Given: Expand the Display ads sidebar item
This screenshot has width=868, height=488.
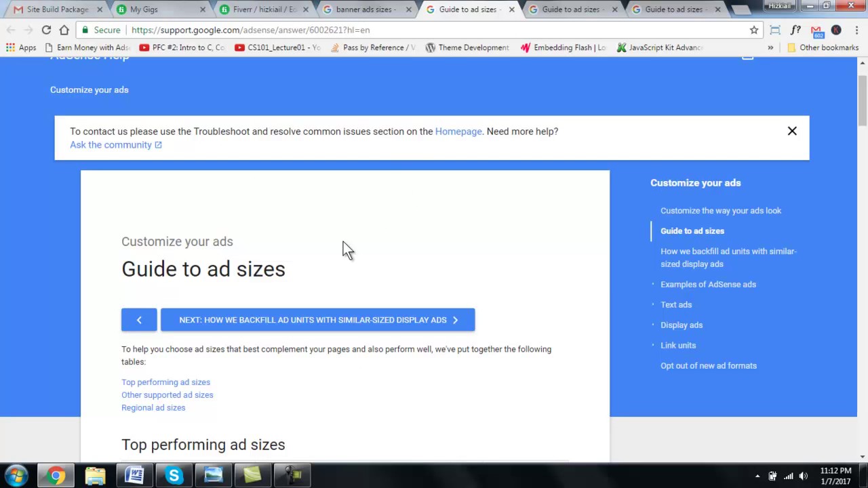Looking at the screenshot, I should coord(682,325).
